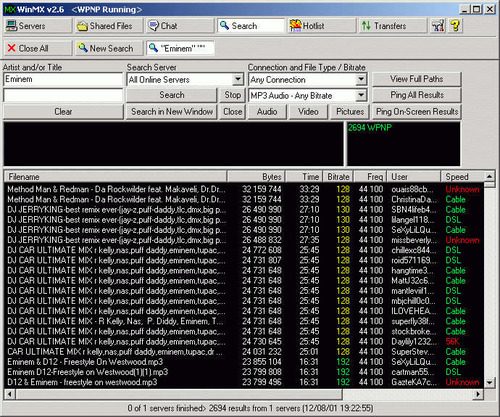The height and width of the screenshot is (417, 500).
Task: Open the Servers tab
Action: tap(38, 26)
